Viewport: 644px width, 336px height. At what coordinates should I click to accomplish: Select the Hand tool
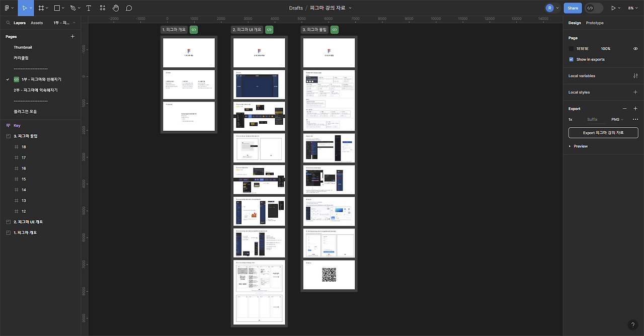(116, 8)
